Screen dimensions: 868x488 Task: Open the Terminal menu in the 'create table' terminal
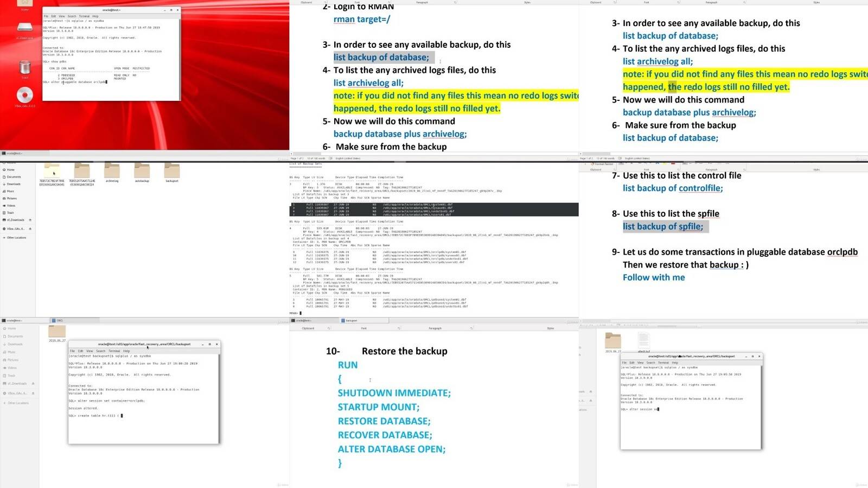pos(114,351)
